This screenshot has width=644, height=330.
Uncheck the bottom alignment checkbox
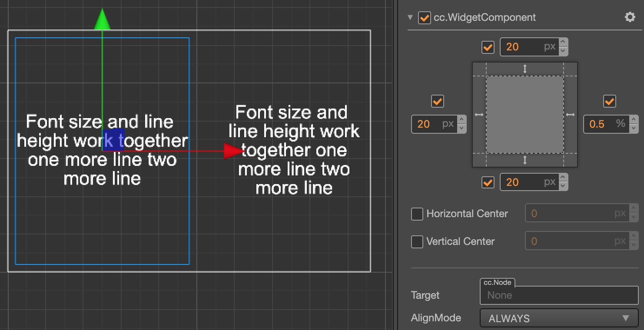click(488, 182)
